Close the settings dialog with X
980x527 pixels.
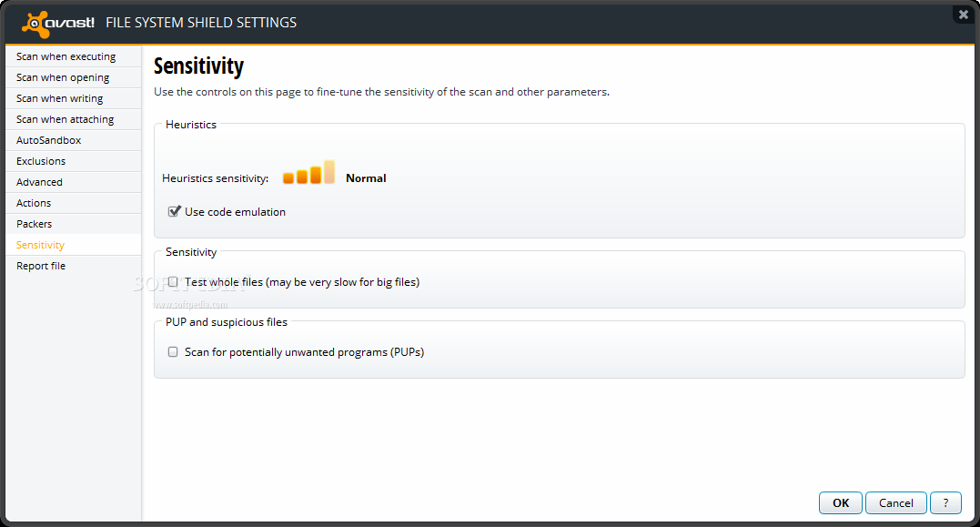(963, 15)
